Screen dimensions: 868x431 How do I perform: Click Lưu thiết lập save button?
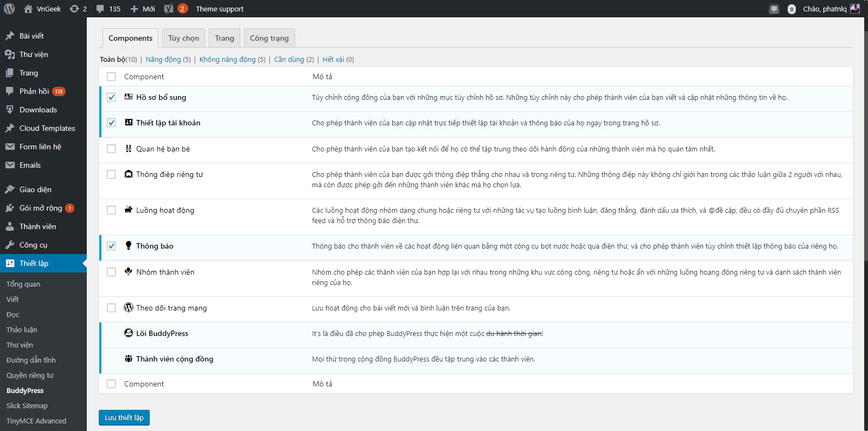point(124,417)
